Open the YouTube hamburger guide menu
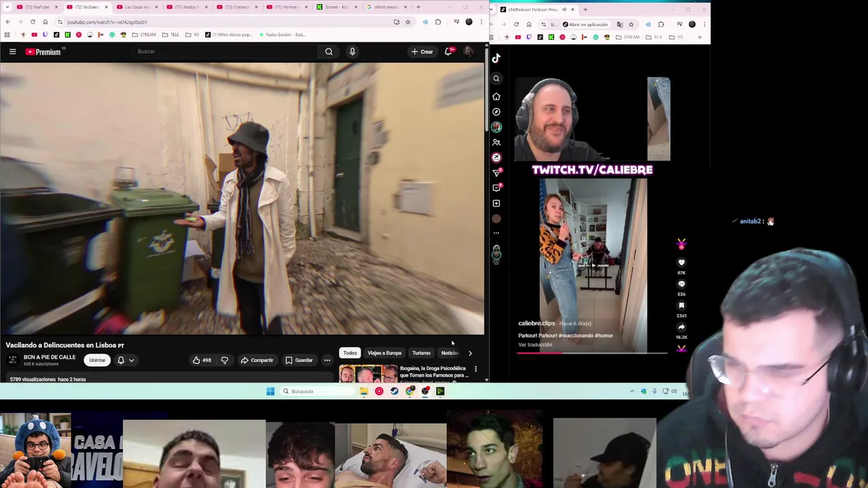This screenshot has height=488, width=868. [x=12, y=52]
